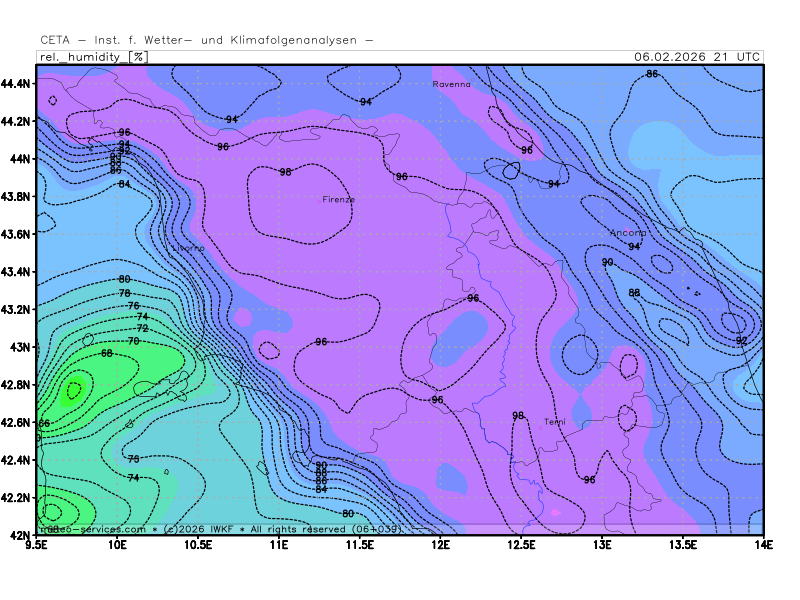
Task: Click the 14E longitude axis label
Action: click(x=763, y=545)
